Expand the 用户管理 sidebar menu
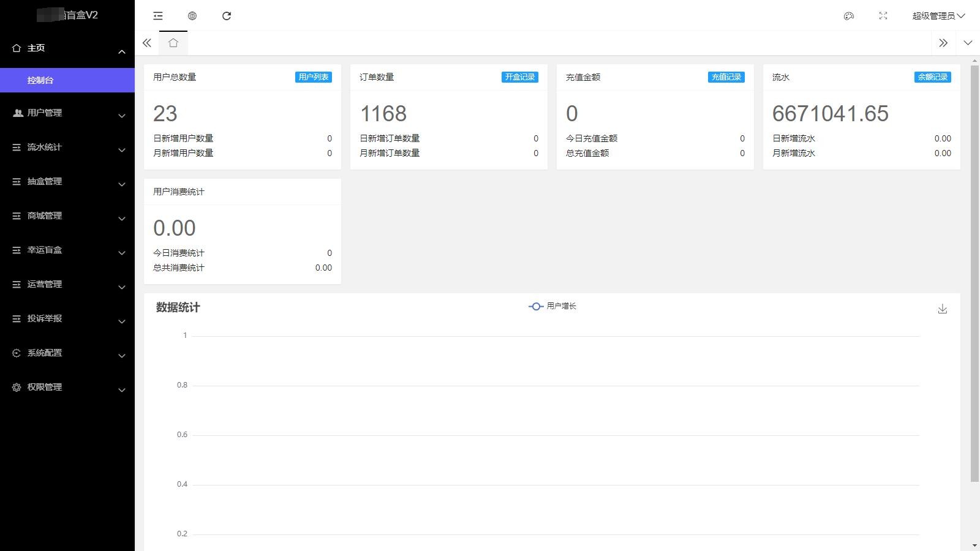This screenshot has width=980, height=551. coord(67,113)
